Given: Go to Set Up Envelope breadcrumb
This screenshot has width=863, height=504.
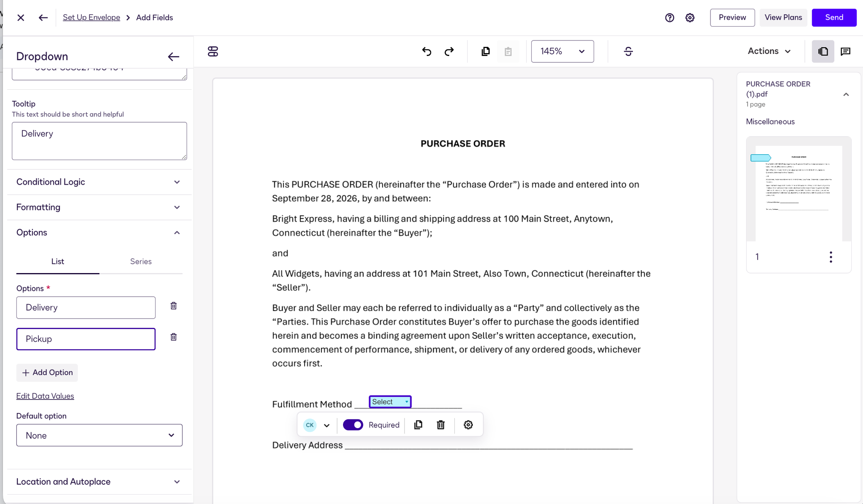Looking at the screenshot, I should click(x=91, y=17).
